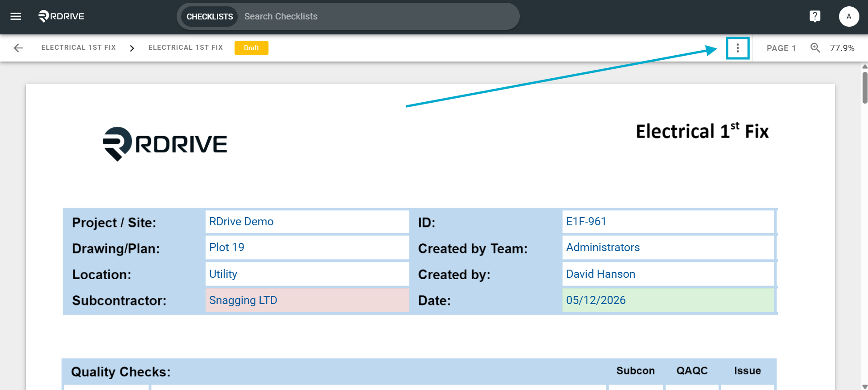Click the scrollbar up arrow
The image size is (868, 390).
[864, 67]
